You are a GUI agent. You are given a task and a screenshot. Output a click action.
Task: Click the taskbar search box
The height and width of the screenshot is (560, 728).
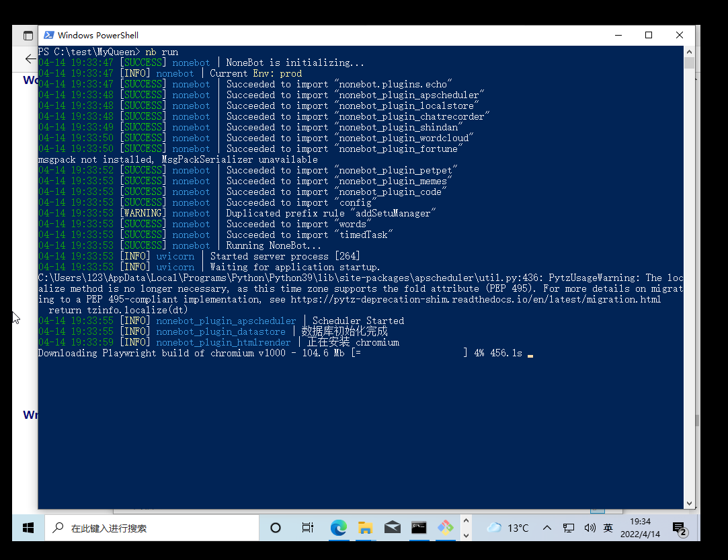tap(152, 528)
